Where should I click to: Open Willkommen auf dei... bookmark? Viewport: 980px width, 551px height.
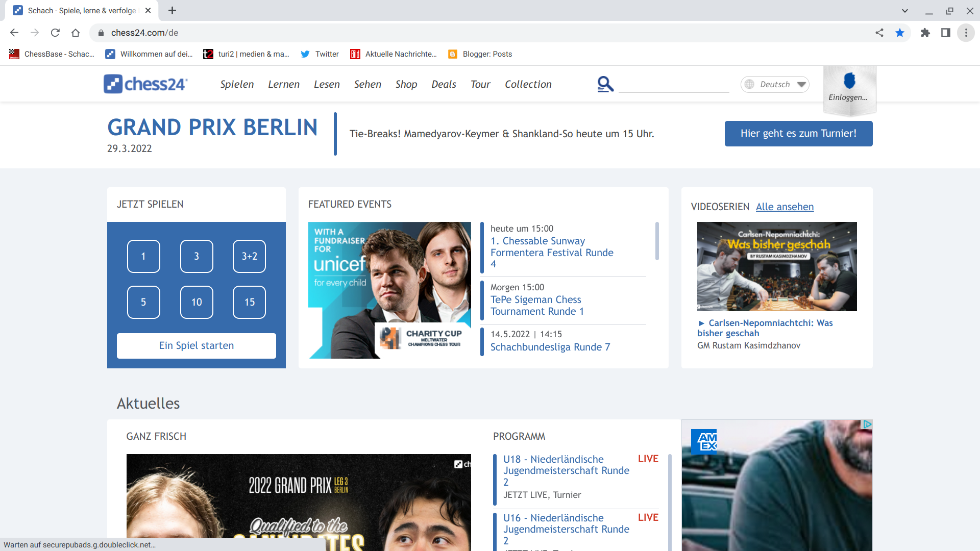149,54
